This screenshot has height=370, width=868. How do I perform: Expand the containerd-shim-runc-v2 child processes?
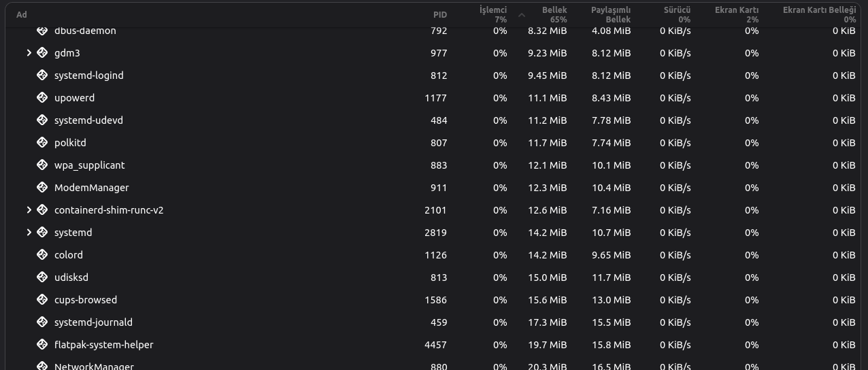click(29, 210)
